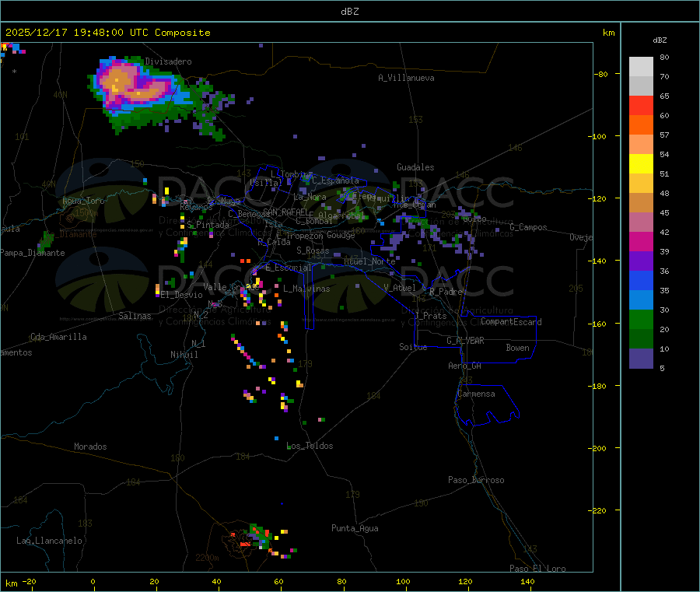Click the 'S_Pintada' location label

coord(208,225)
